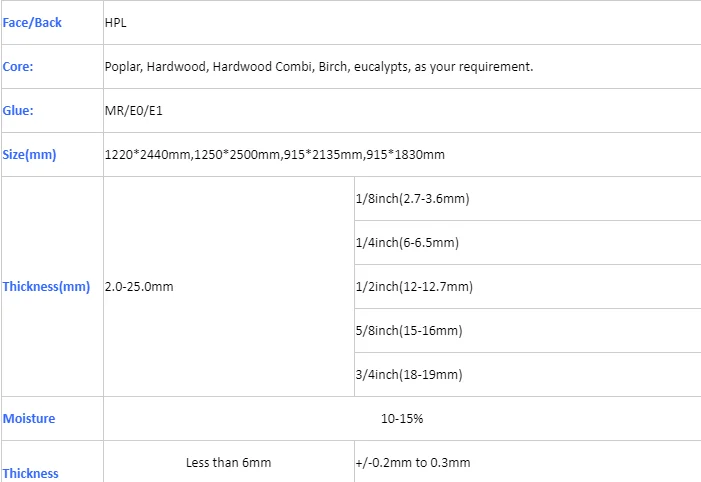Select the MR/E0/E1 glue value
Screen dimensions: 701x482
[x=133, y=111]
